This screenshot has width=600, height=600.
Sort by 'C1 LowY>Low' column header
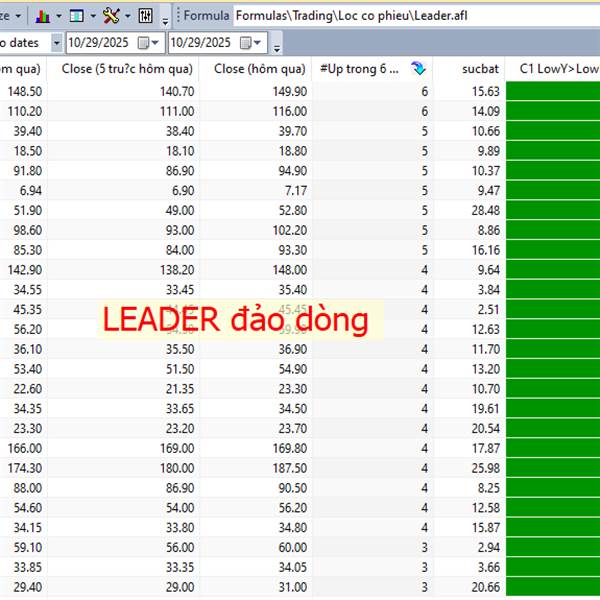click(553, 69)
